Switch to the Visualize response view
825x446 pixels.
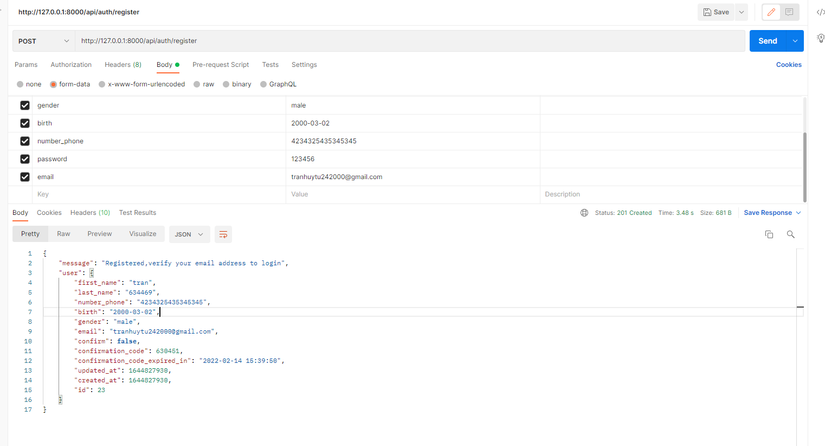click(x=143, y=234)
